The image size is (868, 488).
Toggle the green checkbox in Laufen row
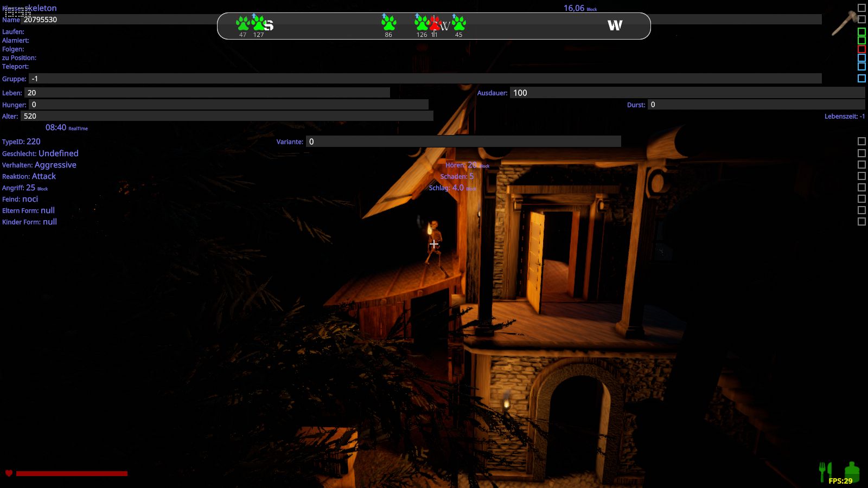point(861,32)
